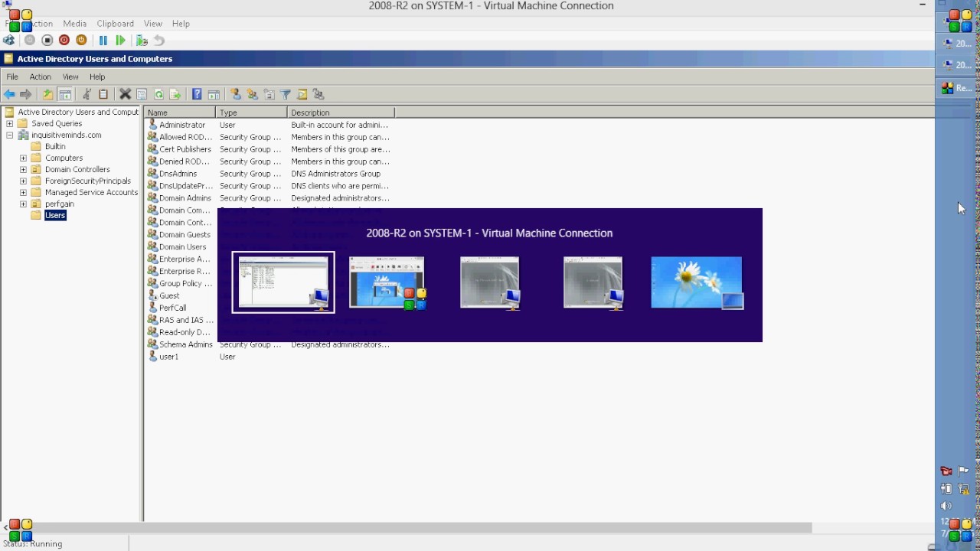Sort the list by the Description column header

341,112
